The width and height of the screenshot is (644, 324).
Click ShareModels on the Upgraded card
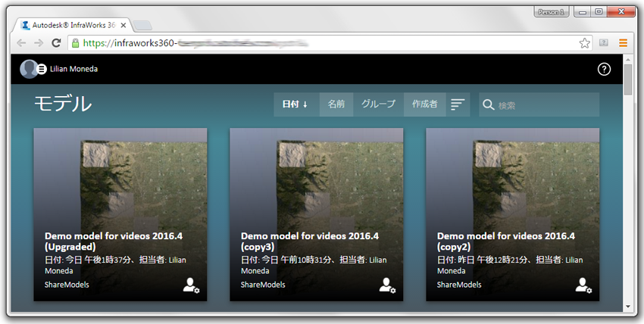[x=67, y=285]
